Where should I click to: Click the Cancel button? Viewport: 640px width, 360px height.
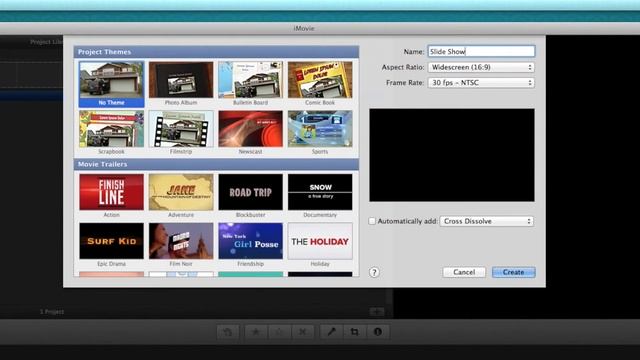[464, 272]
